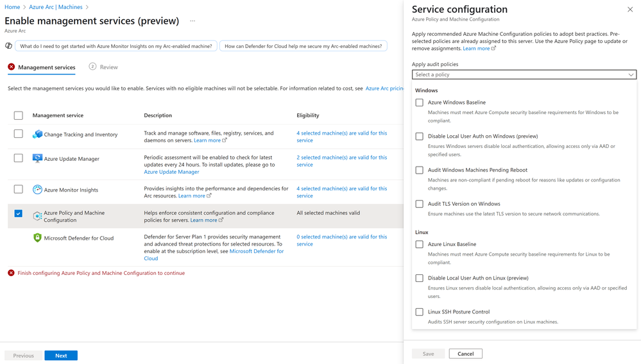This screenshot has width=641, height=364.
Task: Uncheck the Azure Policy and Machine Configuration checkbox
Action: [x=19, y=213]
